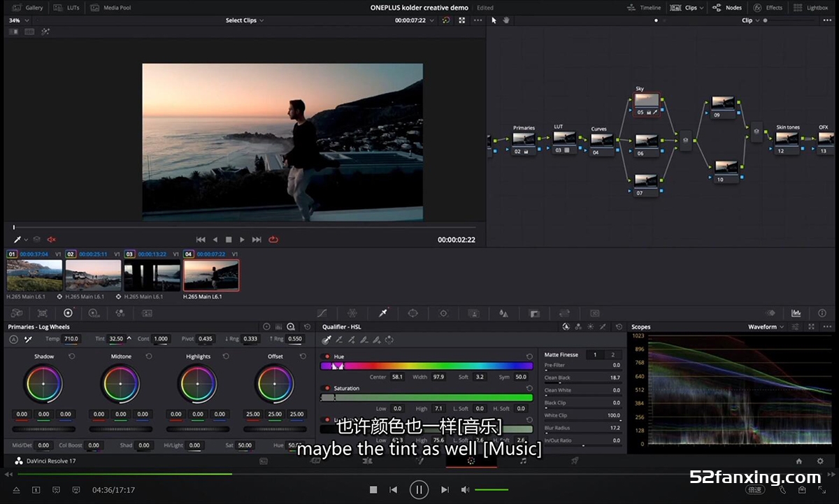Toggle the Hue qualifier on/off dot
This screenshot has width=839, height=504.
coord(327,357)
